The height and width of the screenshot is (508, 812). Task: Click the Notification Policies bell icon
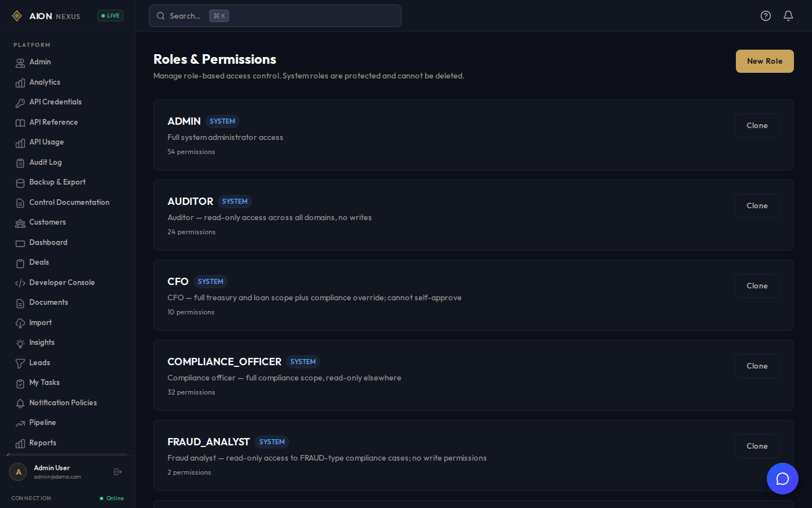tap(20, 404)
